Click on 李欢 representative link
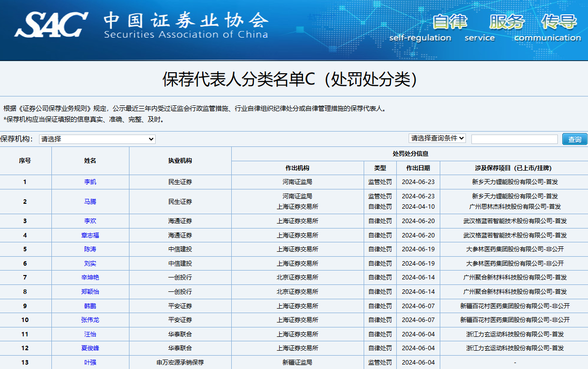588x369 pixels. pos(90,221)
